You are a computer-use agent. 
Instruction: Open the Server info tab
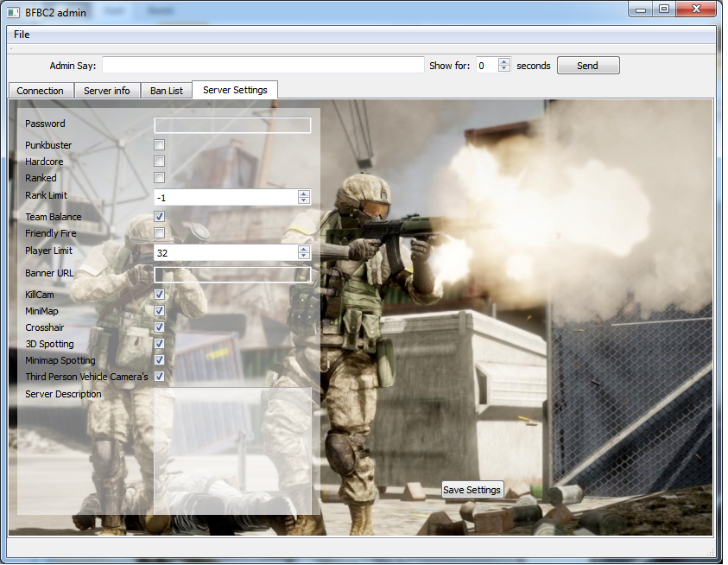tap(107, 91)
